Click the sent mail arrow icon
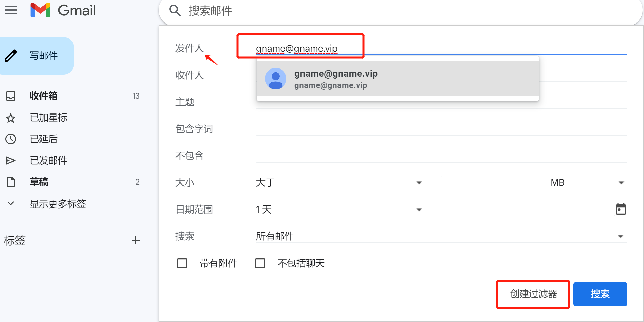 (11, 160)
